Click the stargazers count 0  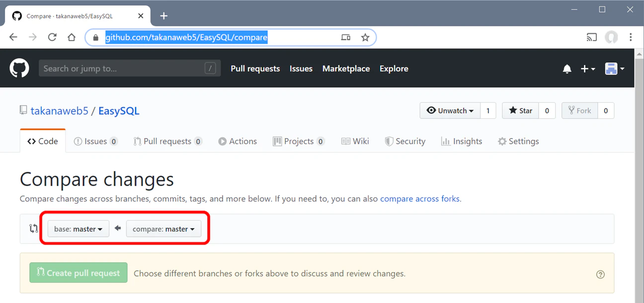coord(547,111)
